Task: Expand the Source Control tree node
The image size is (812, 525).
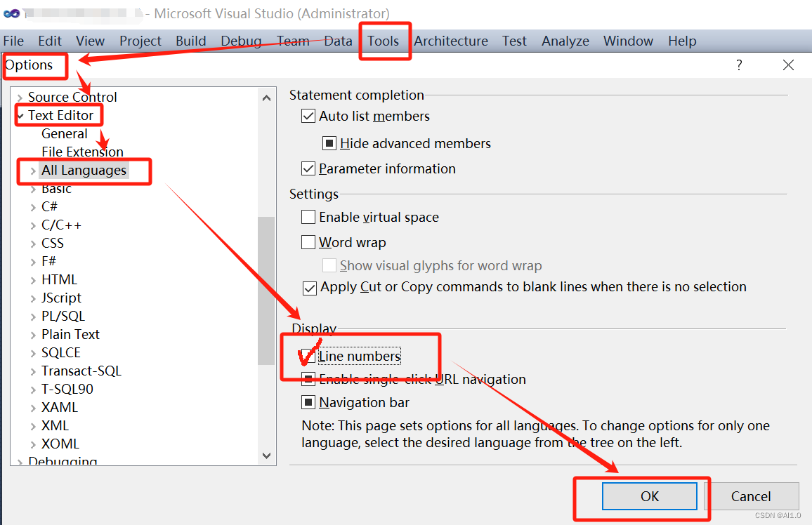Action: click(x=20, y=98)
